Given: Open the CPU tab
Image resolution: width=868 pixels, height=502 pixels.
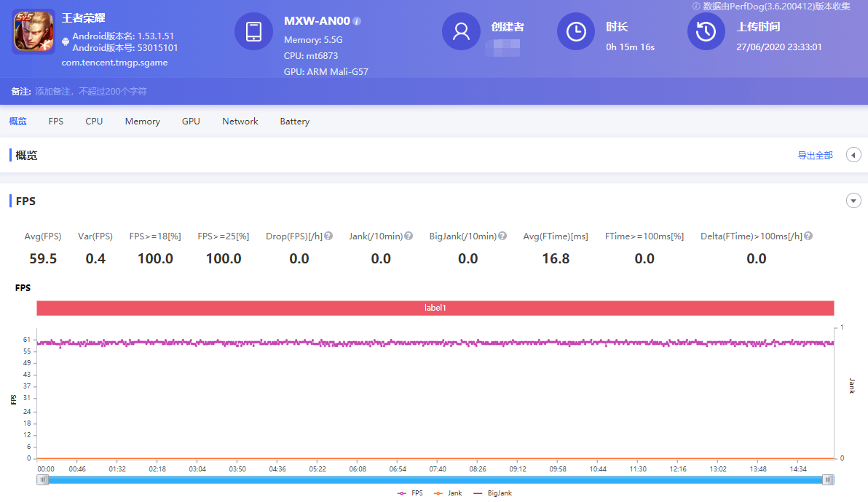Looking at the screenshot, I should (x=94, y=121).
